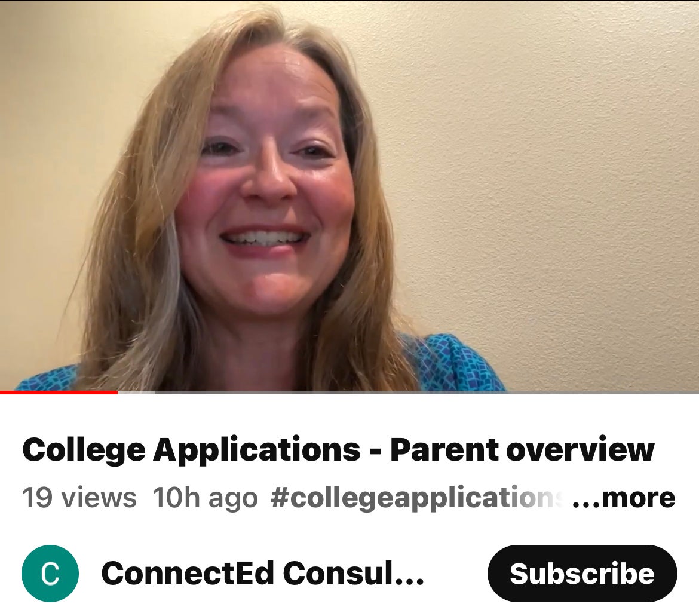The width and height of the screenshot is (699, 616).
Task: Open the teal ConnectEd channel avatar
Action: 50,573
